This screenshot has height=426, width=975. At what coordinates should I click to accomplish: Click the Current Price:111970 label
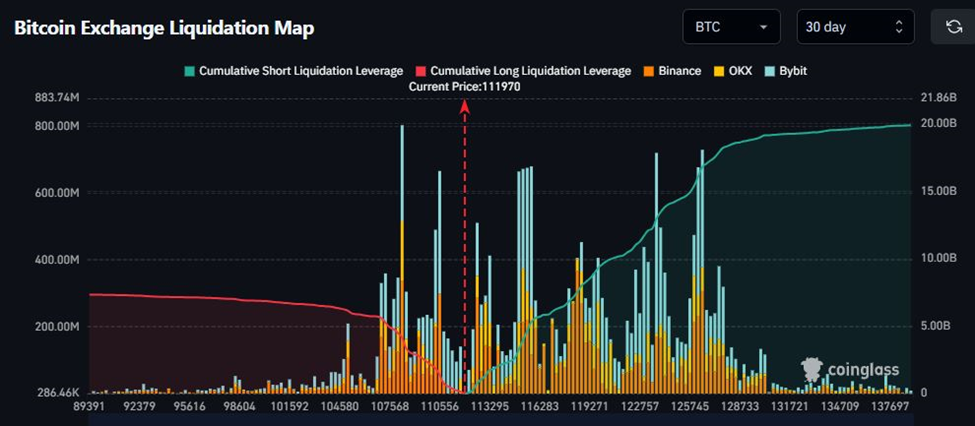(465, 87)
